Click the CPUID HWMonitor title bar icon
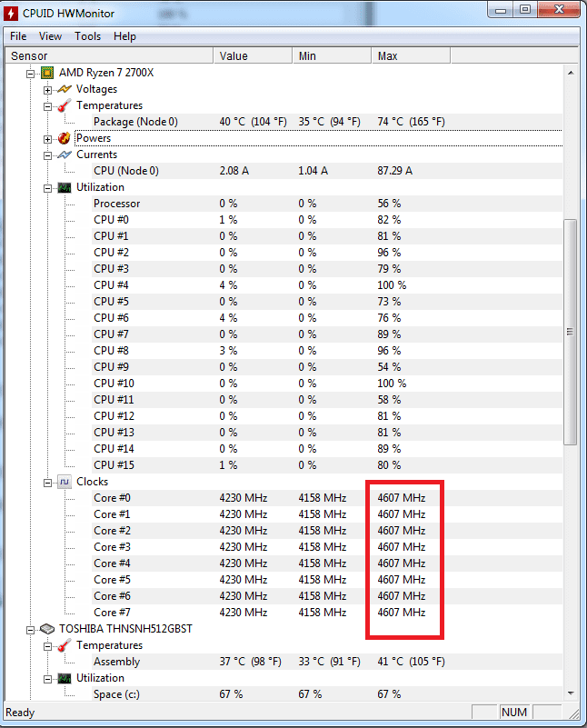Viewport: 587px width, 728px height. coord(11,14)
